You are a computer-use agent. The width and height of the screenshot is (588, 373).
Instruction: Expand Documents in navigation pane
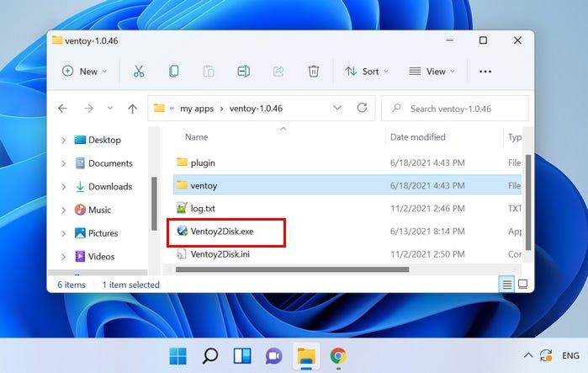63,163
